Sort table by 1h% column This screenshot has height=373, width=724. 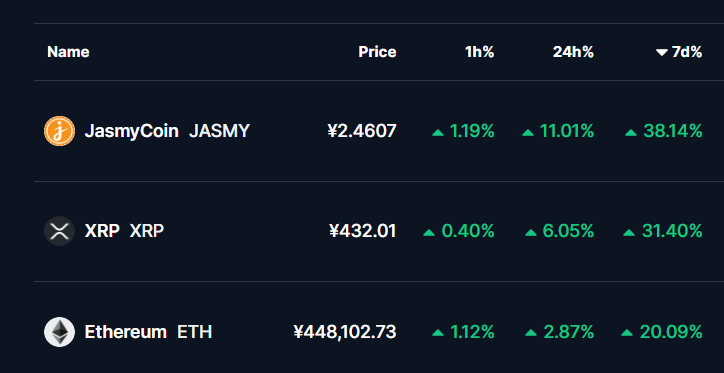[x=479, y=52]
